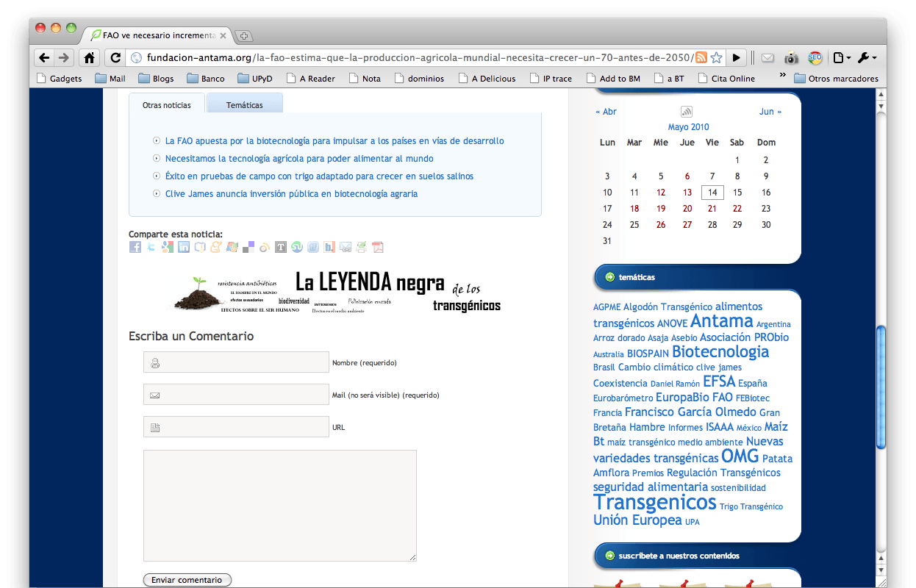
Task: Share on StumbleUpon
Action: 297,247
